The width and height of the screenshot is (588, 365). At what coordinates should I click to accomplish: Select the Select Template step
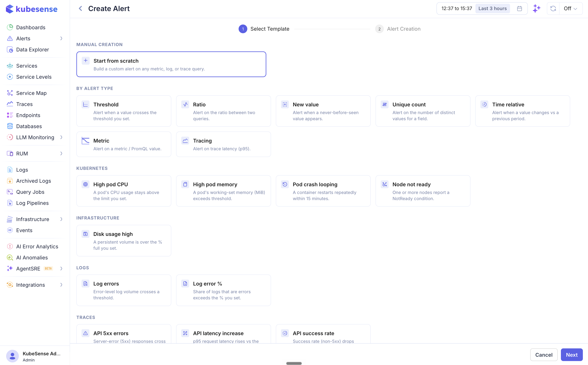click(264, 29)
